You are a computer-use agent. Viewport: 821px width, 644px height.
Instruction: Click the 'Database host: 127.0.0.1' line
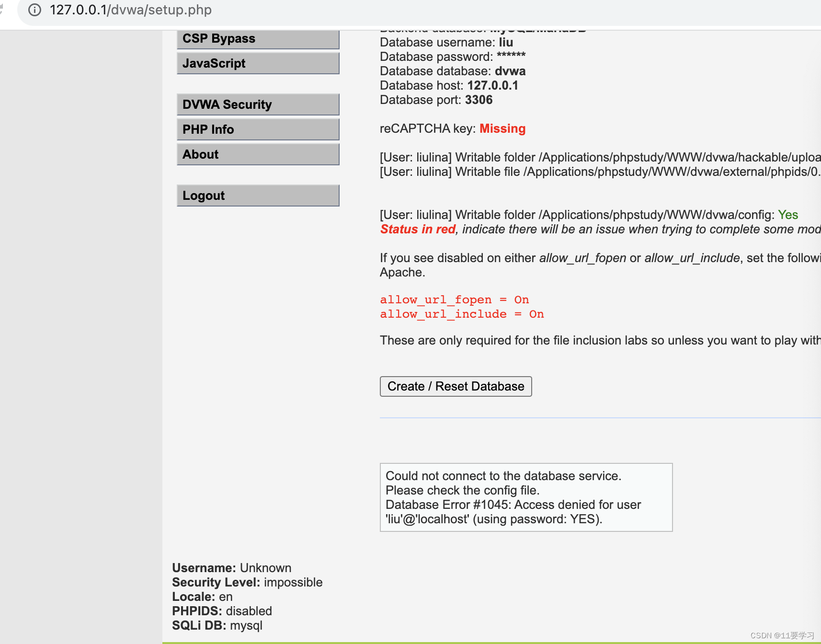click(449, 85)
